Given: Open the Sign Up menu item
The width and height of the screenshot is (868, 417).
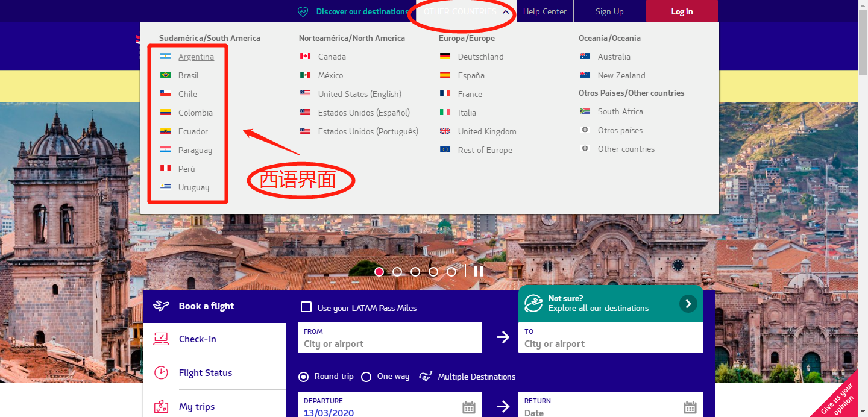Looking at the screenshot, I should [x=609, y=11].
